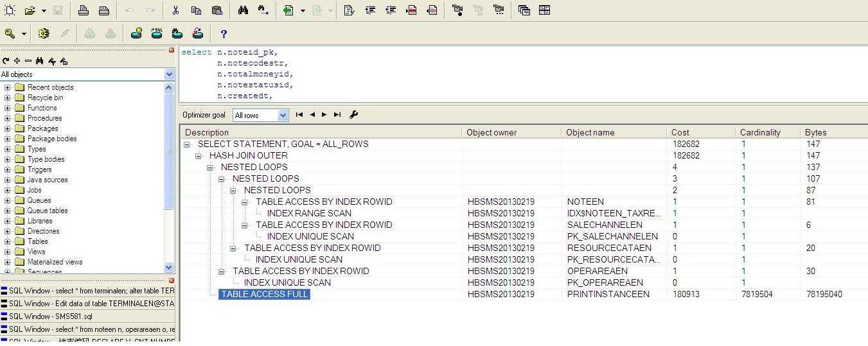This screenshot has width=868, height=346.
Task: Click the Log on key icon
Action: tap(10, 33)
